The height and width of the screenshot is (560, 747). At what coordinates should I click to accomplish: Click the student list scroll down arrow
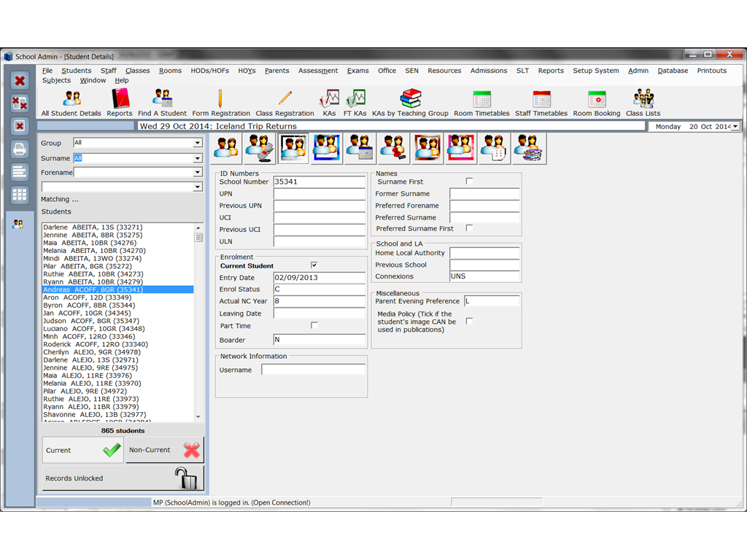tap(198, 416)
